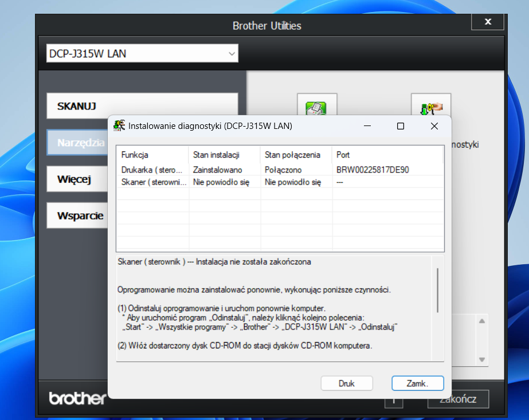Click Nie powiodło się under Stan instalacji

(221, 182)
